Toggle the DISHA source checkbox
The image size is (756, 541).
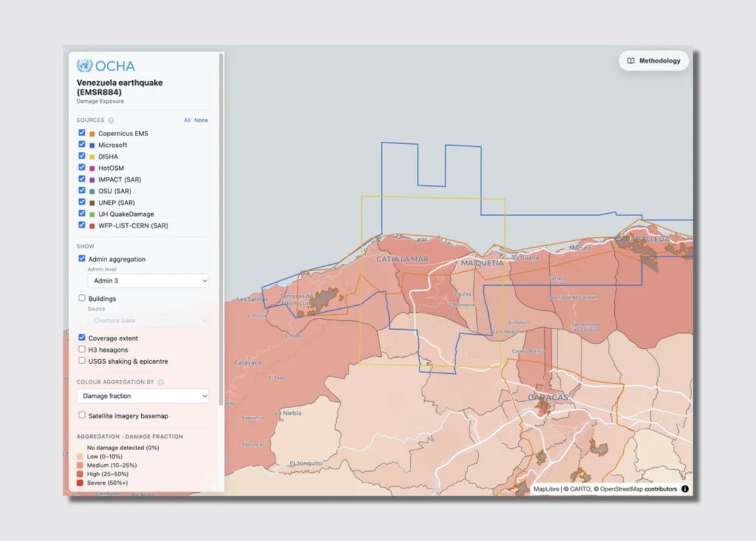pos(82,156)
